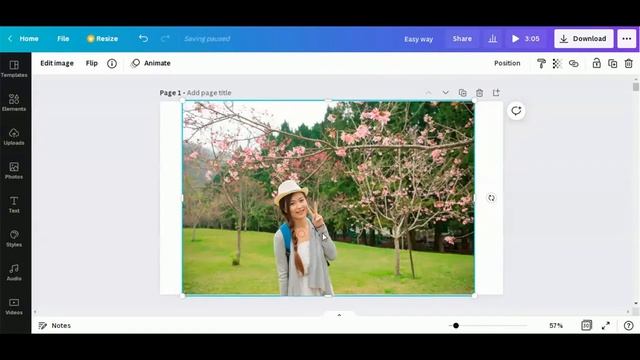This screenshot has height=360, width=640.
Task: Select the copy style paint roller icon
Action: click(x=541, y=63)
